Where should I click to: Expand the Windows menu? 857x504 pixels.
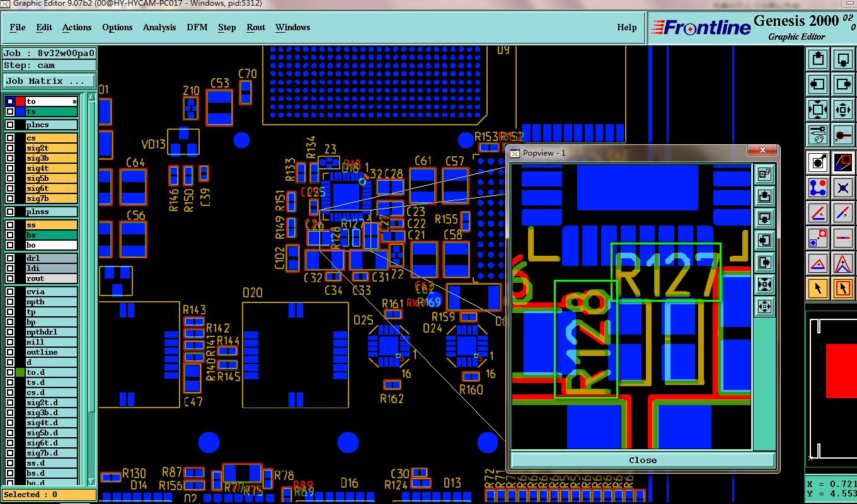point(293,27)
